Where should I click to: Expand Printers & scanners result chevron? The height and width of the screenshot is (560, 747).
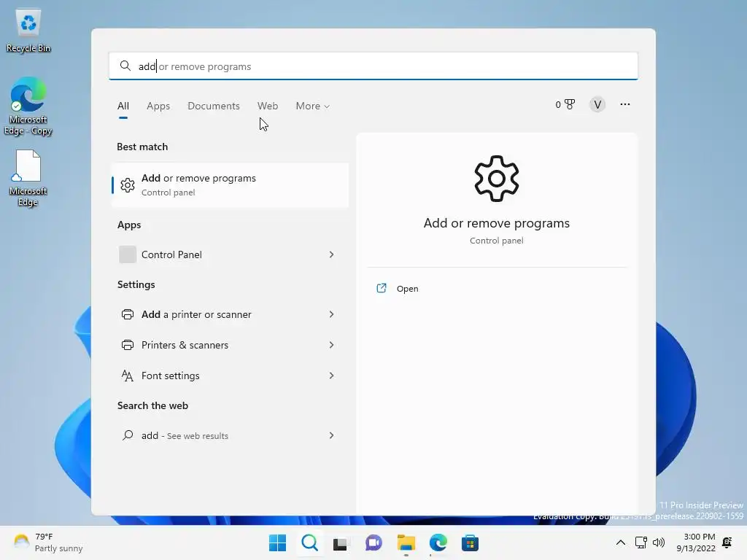331,345
